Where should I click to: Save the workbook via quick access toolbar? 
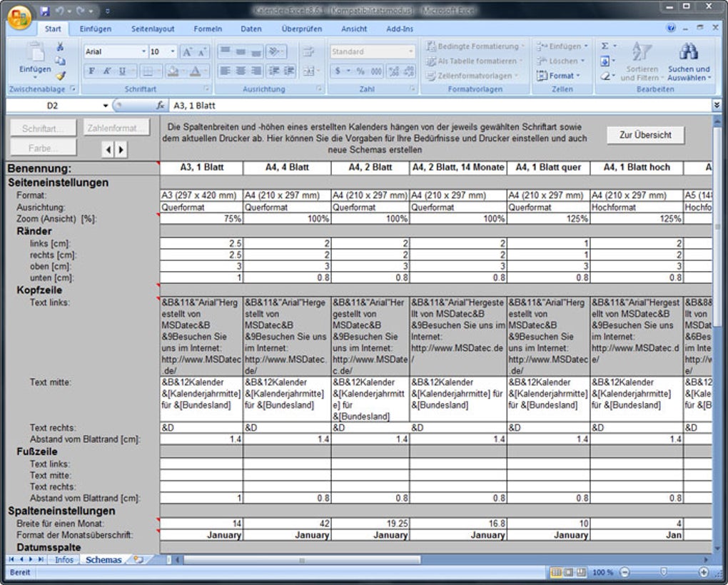pyautogui.click(x=44, y=11)
